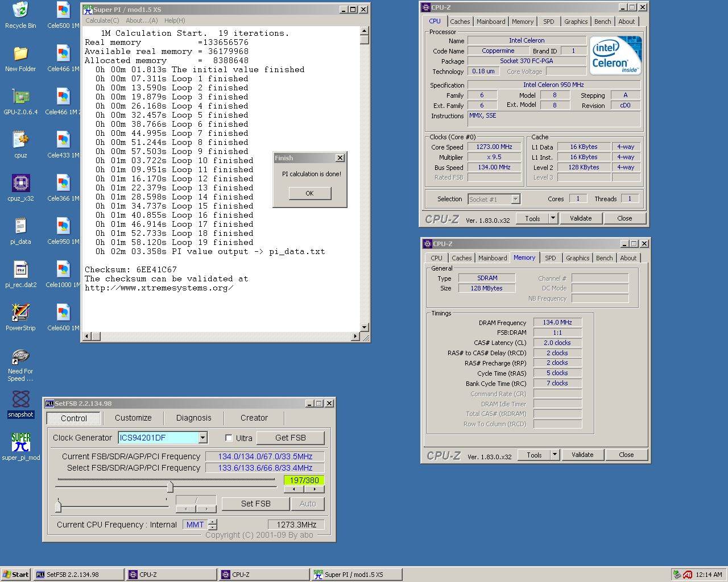The image size is (728, 582).
Task: Open the Help(H) menu in Super PI
Action: coord(175,20)
